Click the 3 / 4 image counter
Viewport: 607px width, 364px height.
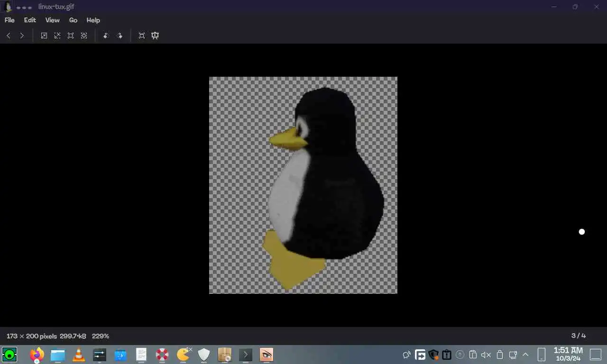pos(579,336)
